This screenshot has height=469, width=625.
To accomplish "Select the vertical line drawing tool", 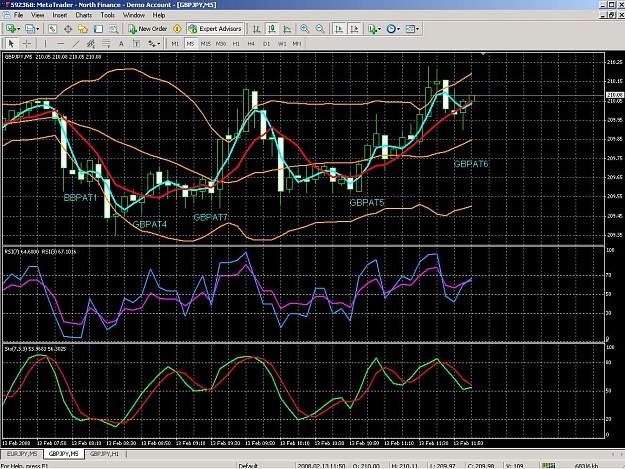I will point(45,43).
